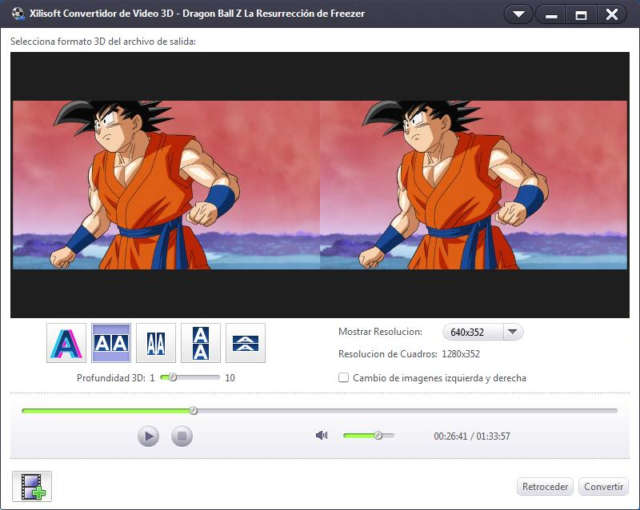Close the Xilisoft window

click(x=611, y=15)
